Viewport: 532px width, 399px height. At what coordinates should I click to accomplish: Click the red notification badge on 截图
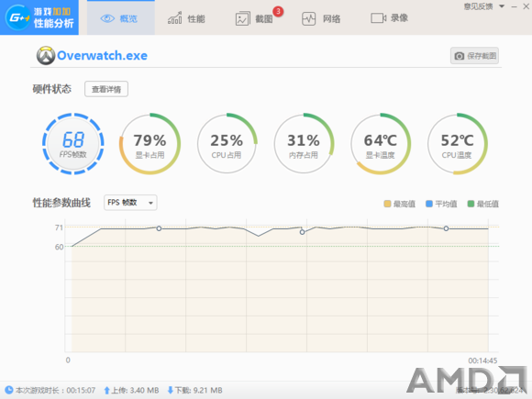278,11
